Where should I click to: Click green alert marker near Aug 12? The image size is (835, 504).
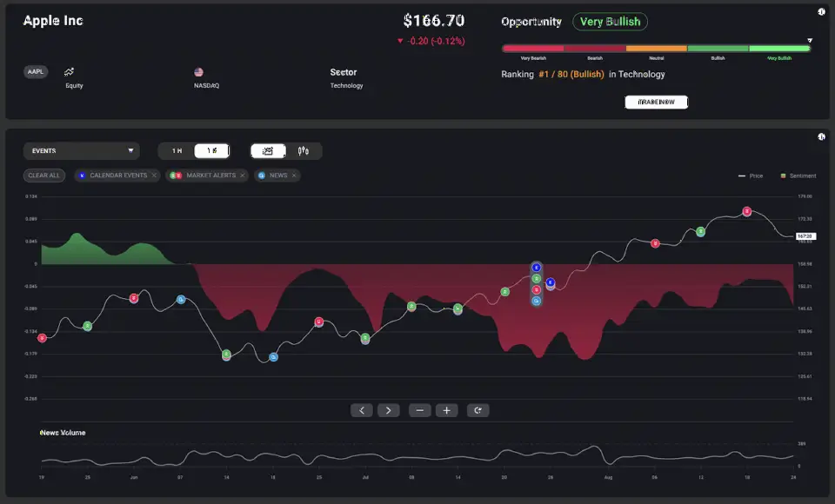[701, 231]
